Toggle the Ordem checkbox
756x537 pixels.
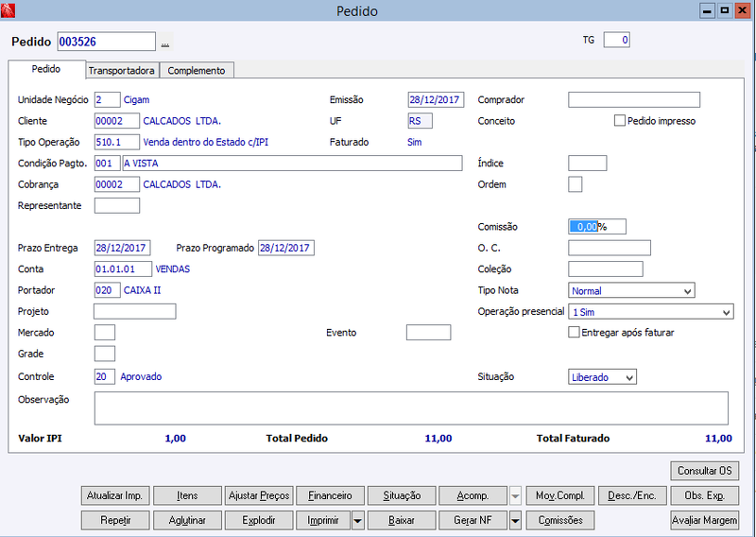576,184
